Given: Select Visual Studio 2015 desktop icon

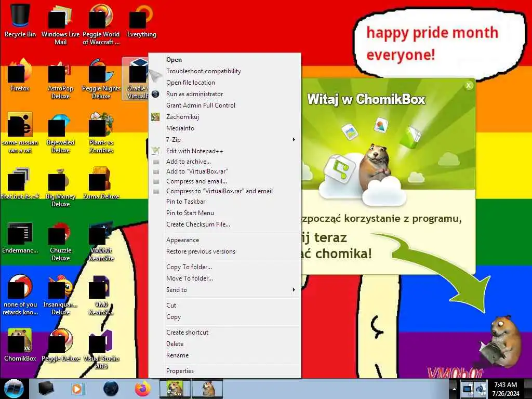Looking at the screenshot, I should pos(101,349).
